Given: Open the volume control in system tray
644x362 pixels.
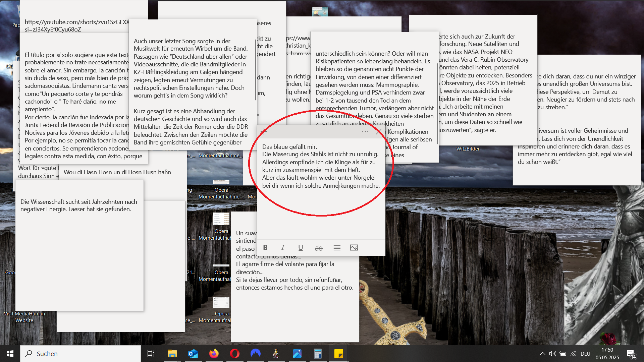Looking at the screenshot, I should (x=552, y=354).
